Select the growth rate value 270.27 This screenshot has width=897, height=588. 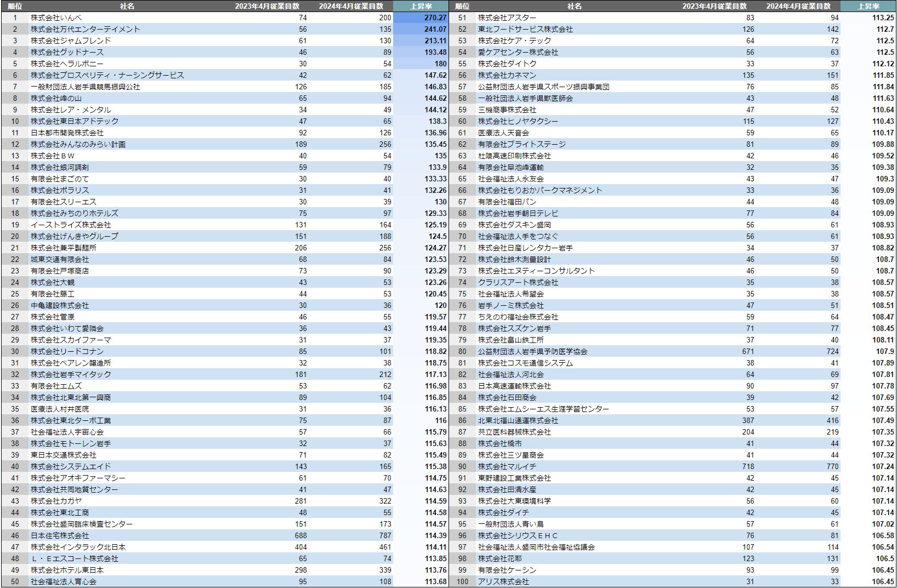pyautogui.click(x=435, y=18)
